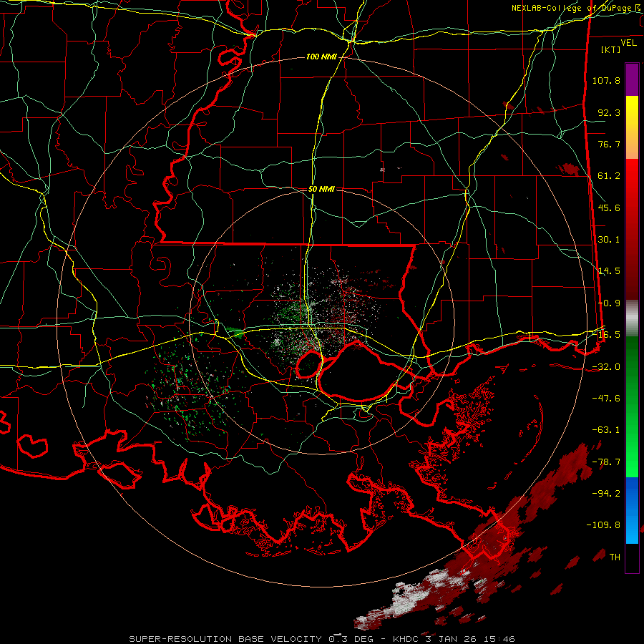Viewport: 644px width, 644px height.
Task: Click the "[KT]" units label
Action: 611,49
